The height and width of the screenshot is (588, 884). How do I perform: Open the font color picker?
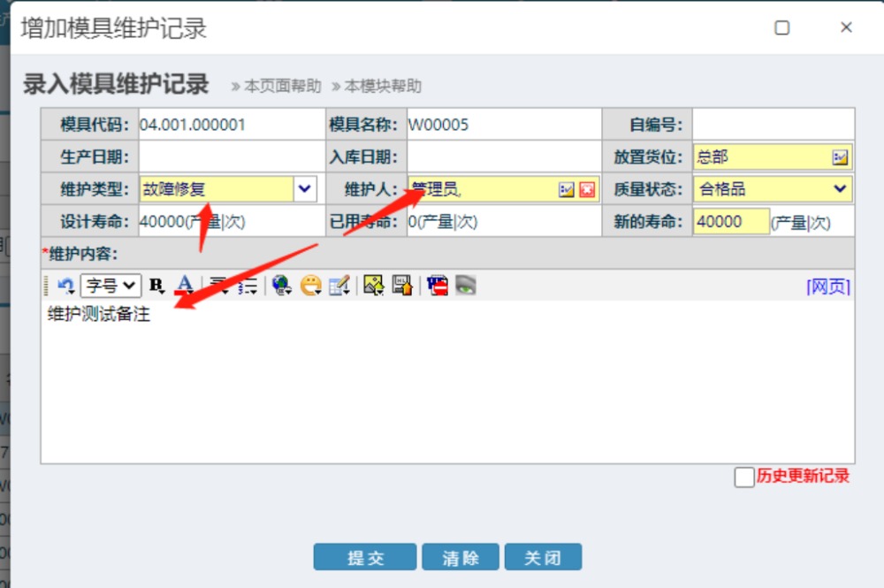click(184, 285)
